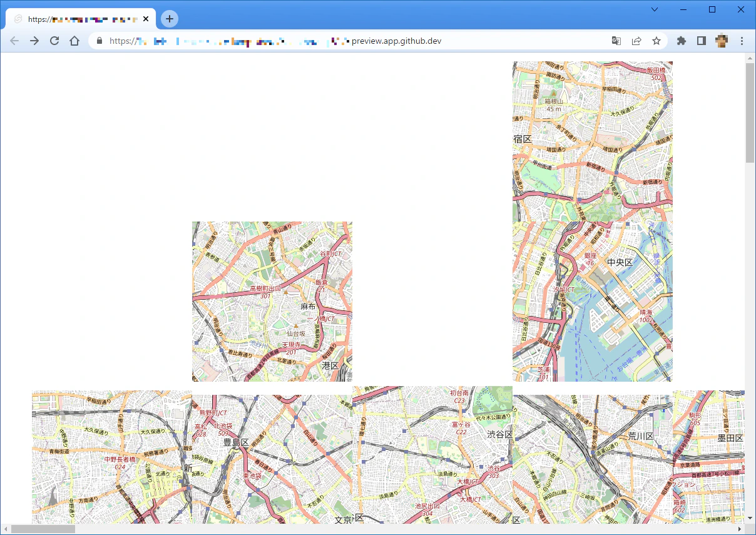Click the horizontal scrollbar left arrow
Viewport: 756px width, 535px height.
(x=6, y=529)
